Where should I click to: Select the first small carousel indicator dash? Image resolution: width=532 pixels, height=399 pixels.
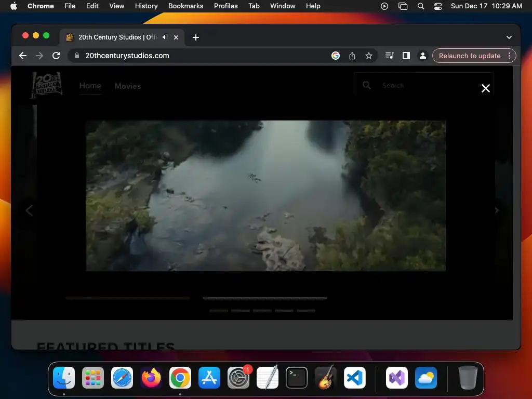(x=219, y=311)
